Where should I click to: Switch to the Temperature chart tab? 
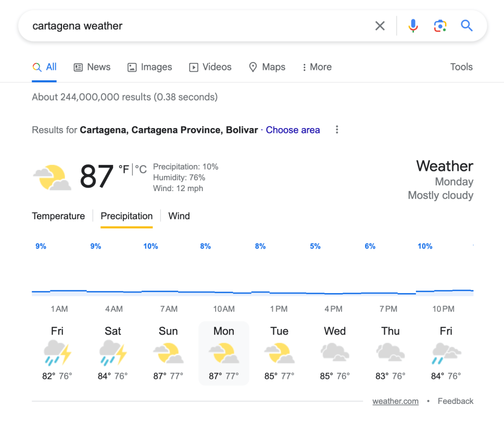58,216
